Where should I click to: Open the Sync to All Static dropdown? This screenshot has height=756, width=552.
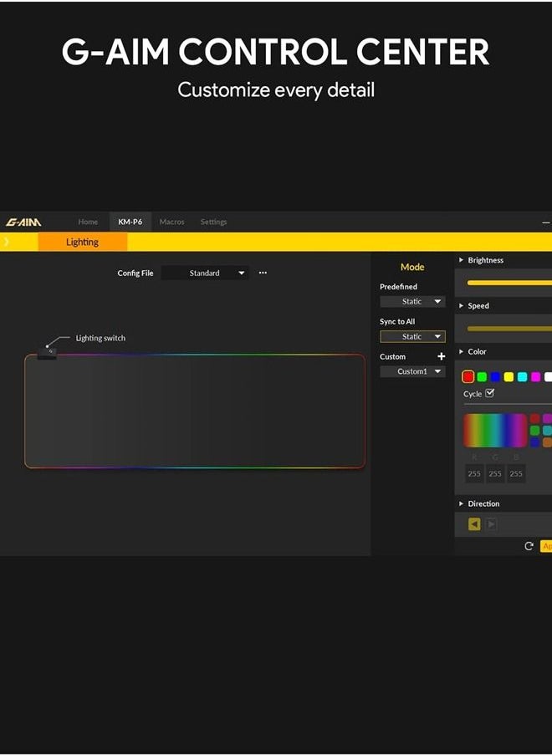tap(412, 336)
